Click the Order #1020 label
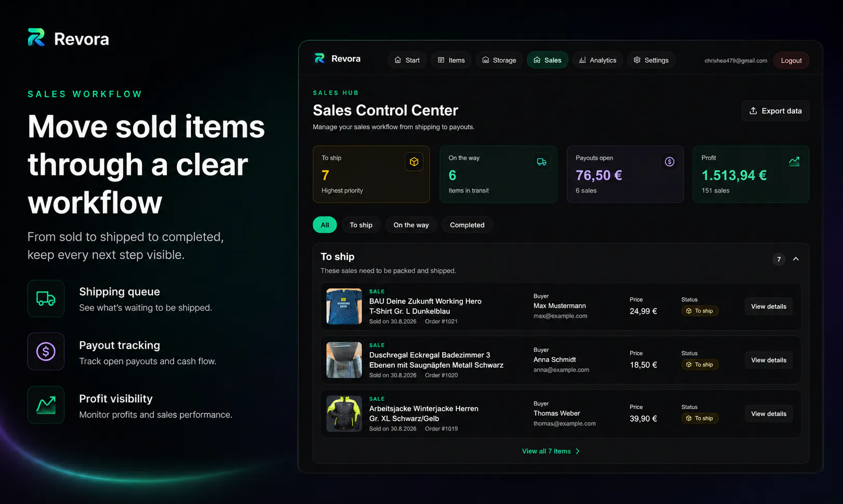The height and width of the screenshot is (504, 843). (x=441, y=375)
